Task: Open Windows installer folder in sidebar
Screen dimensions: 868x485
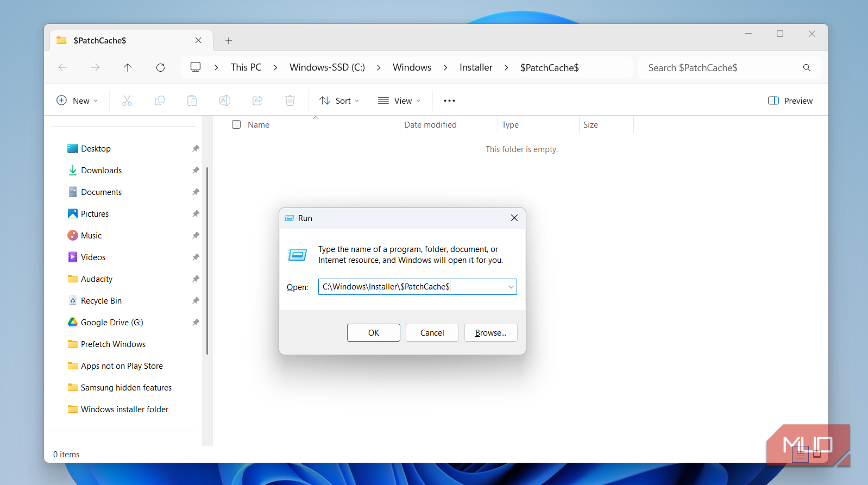Action: click(124, 409)
